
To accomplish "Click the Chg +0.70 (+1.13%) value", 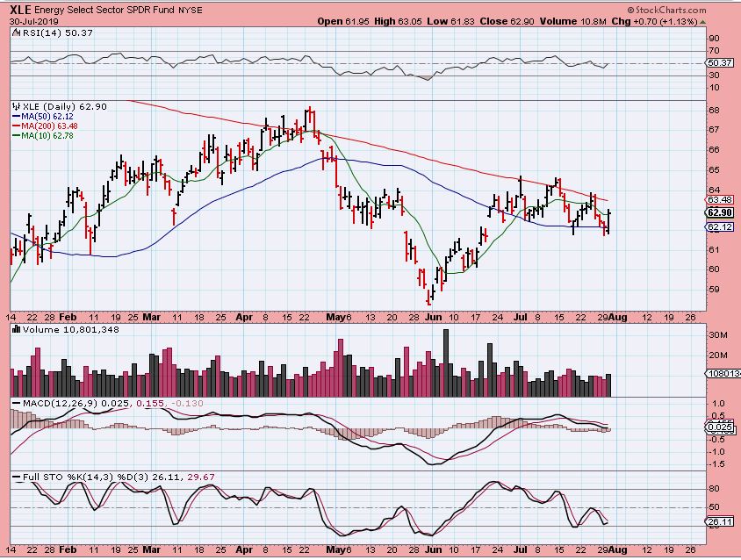I will (x=654, y=21).
